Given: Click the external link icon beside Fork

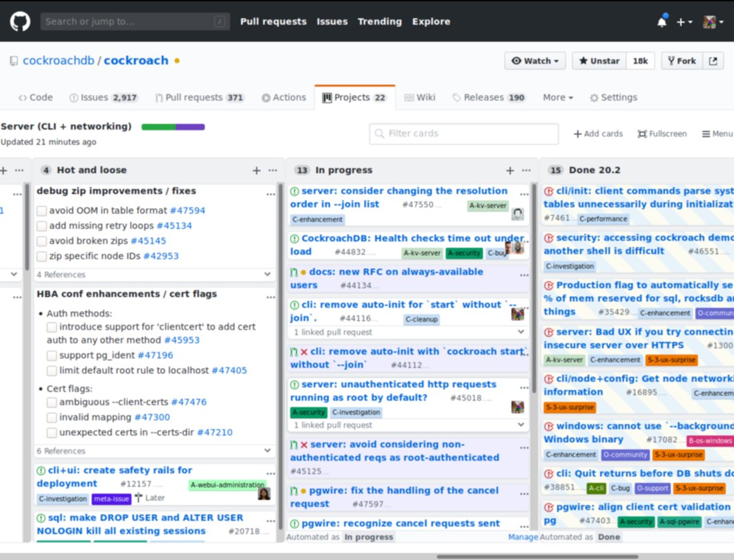Looking at the screenshot, I should click(x=713, y=61).
